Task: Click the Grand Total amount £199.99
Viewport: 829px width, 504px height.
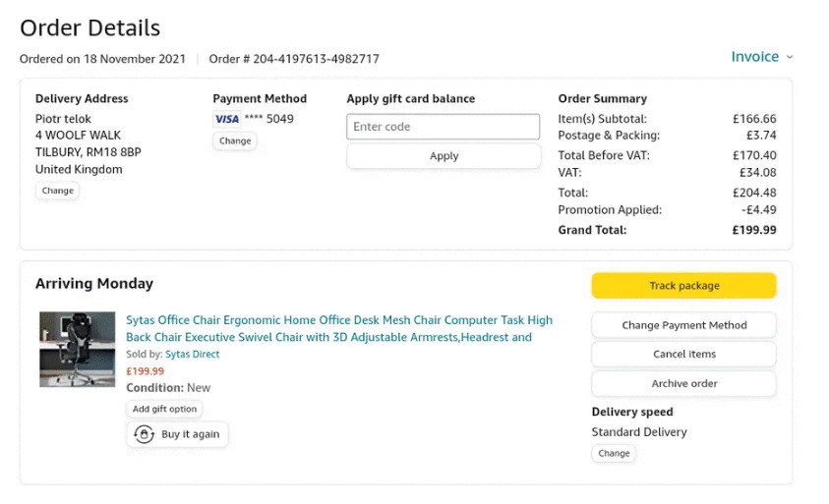Action: [754, 230]
